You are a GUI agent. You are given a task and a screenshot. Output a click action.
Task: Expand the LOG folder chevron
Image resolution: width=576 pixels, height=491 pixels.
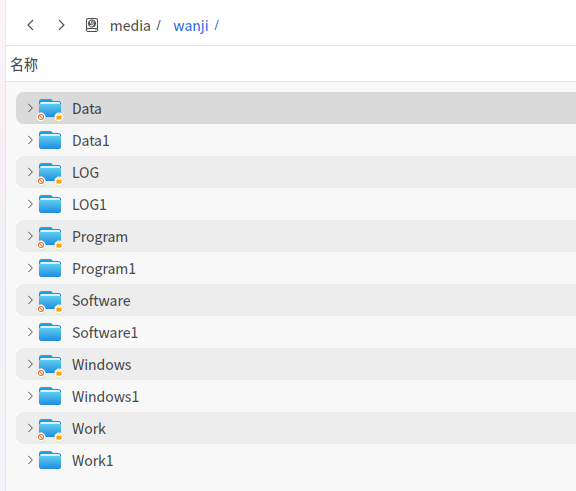tap(30, 172)
